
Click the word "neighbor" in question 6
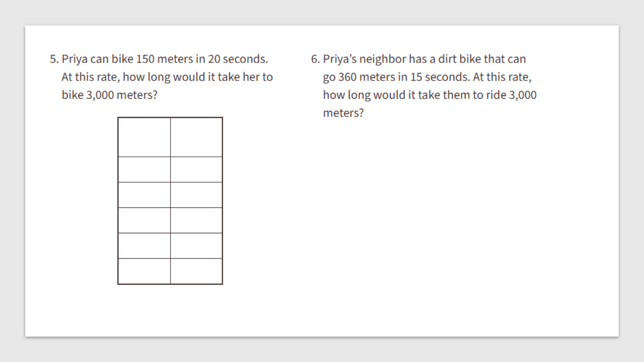pos(383,59)
